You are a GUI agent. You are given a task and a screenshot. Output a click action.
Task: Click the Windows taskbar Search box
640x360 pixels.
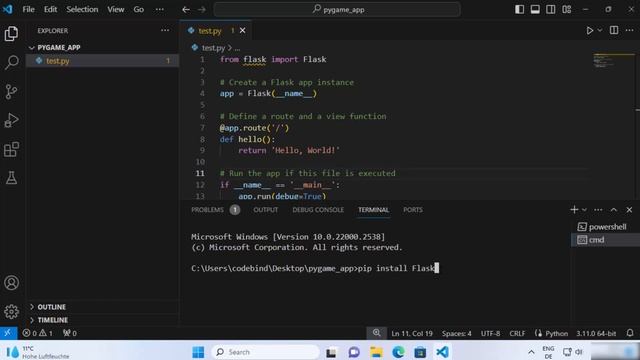(266, 352)
